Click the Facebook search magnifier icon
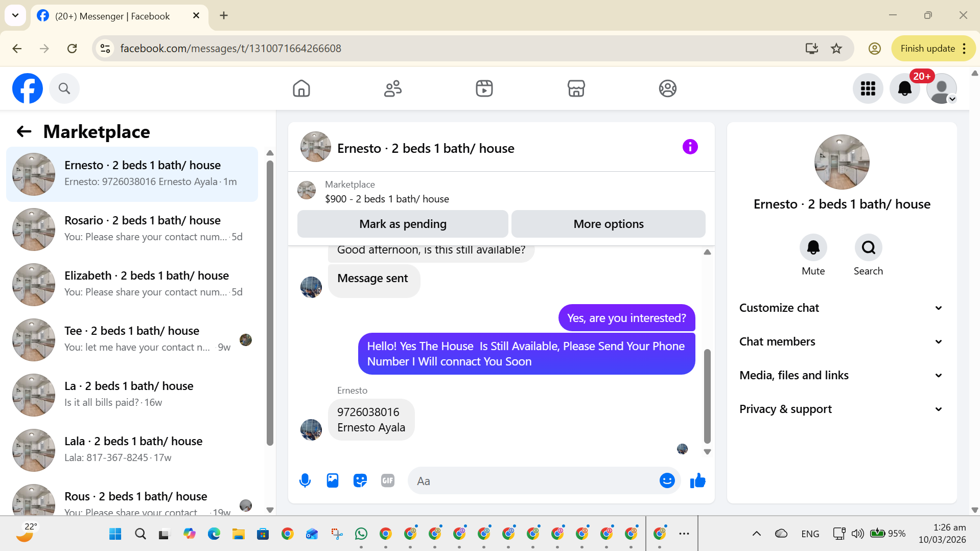The image size is (980, 551). point(64,88)
